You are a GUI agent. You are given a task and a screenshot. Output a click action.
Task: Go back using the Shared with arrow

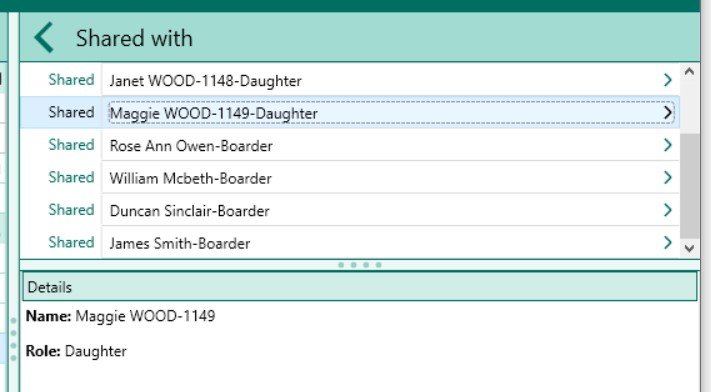click(44, 38)
